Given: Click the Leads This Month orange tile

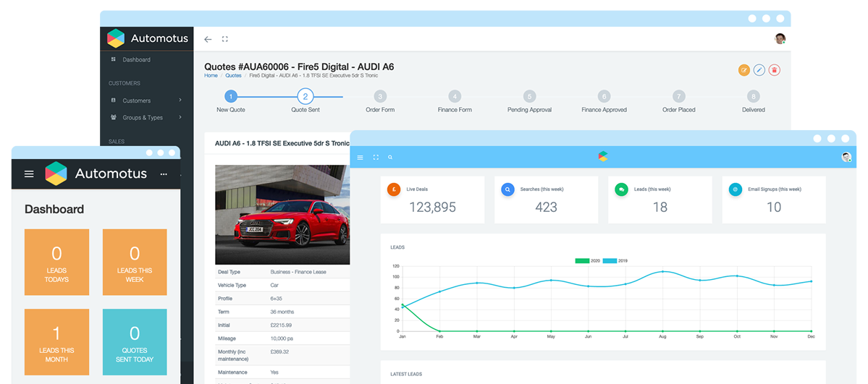Looking at the screenshot, I should 56,342.
